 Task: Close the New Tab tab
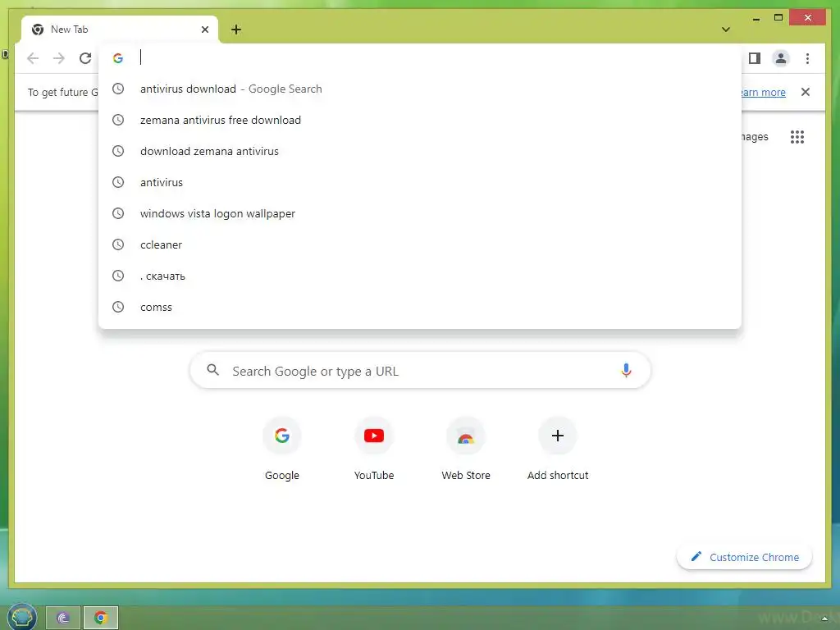(204, 30)
